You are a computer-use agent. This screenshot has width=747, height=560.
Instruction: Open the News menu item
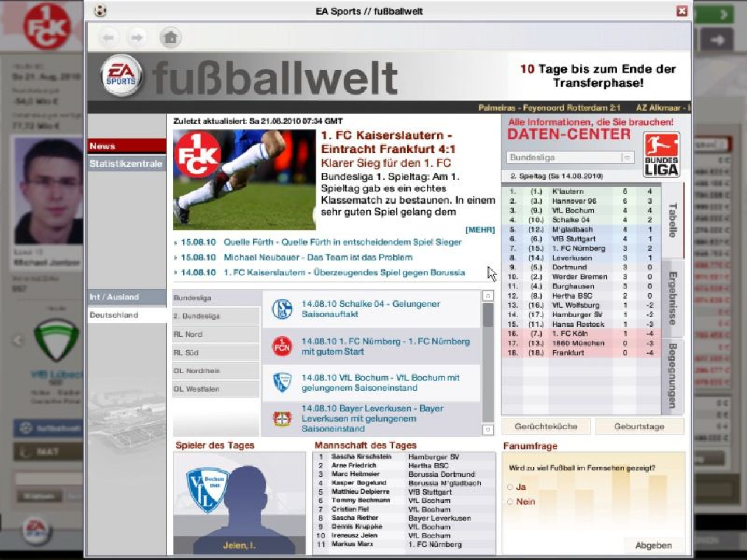click(x=127, y=146)
